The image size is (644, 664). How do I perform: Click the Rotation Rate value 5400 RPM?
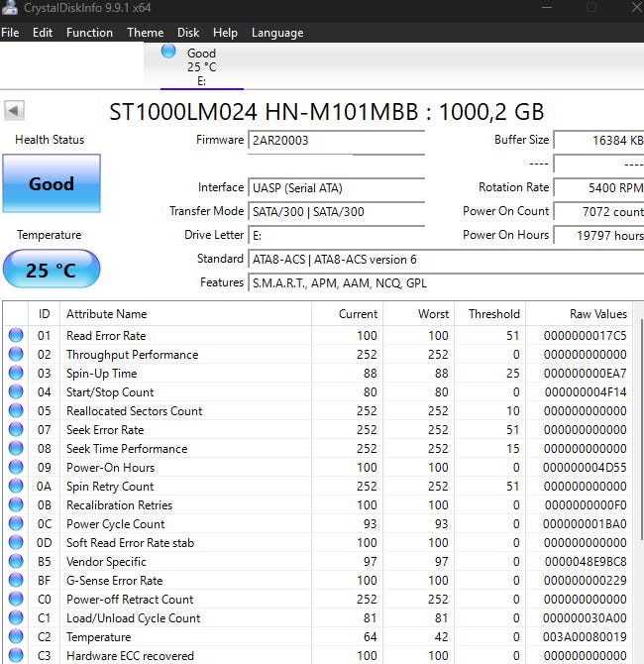point(598,187)
